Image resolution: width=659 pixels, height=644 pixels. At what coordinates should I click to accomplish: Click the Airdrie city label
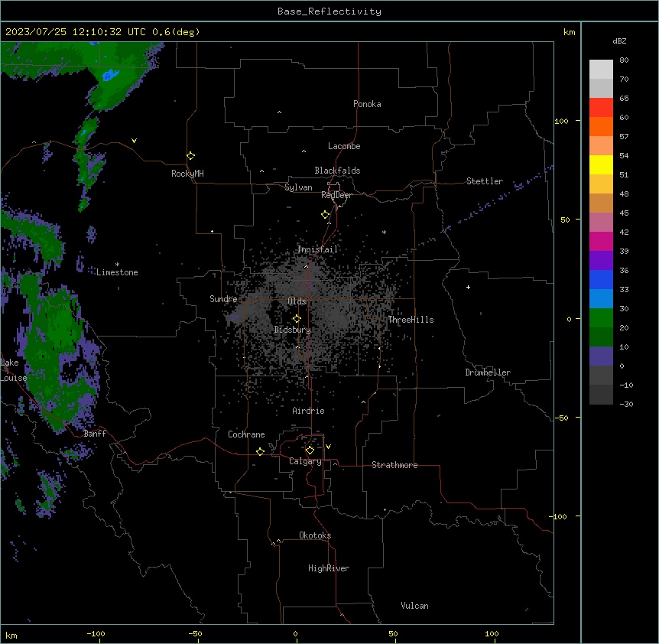coord(309,411)
